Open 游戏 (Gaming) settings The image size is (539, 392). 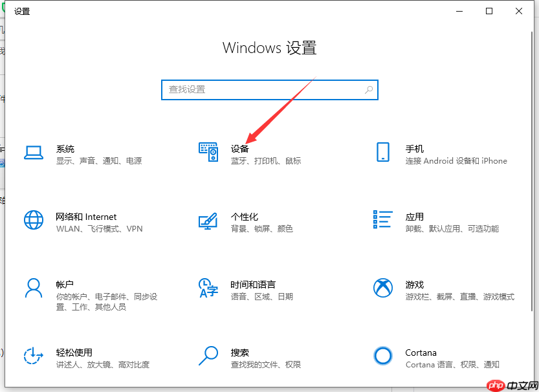point(414,284)
